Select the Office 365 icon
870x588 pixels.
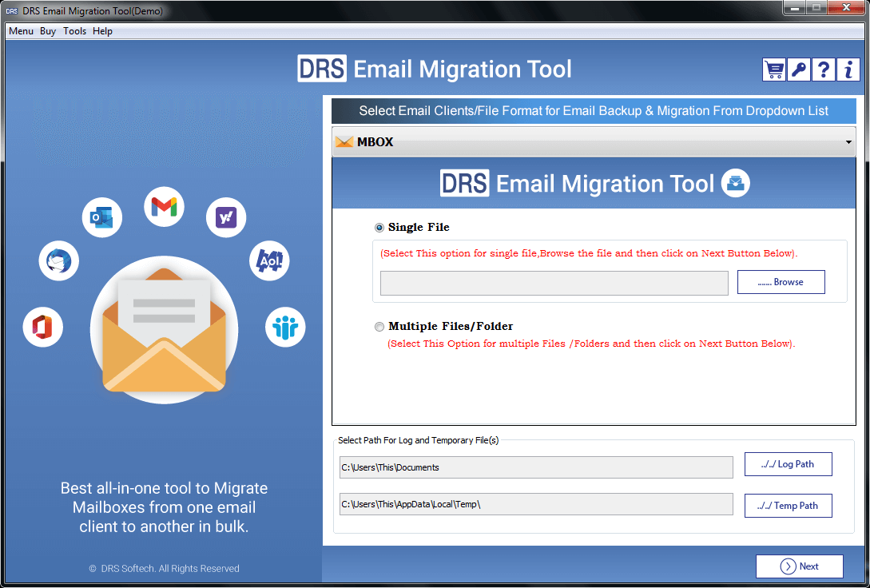[42, 327]
